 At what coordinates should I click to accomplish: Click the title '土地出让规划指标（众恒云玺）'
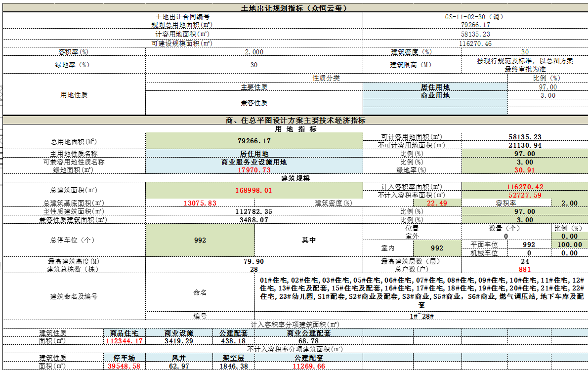coord(294,8)
